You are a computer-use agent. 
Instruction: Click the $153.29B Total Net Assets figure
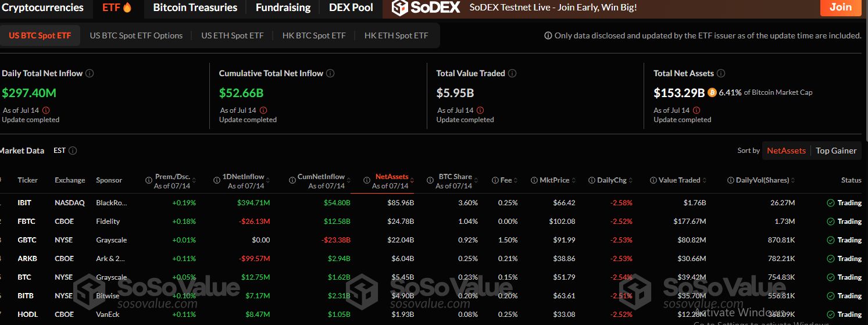click(x=679, y=92)
